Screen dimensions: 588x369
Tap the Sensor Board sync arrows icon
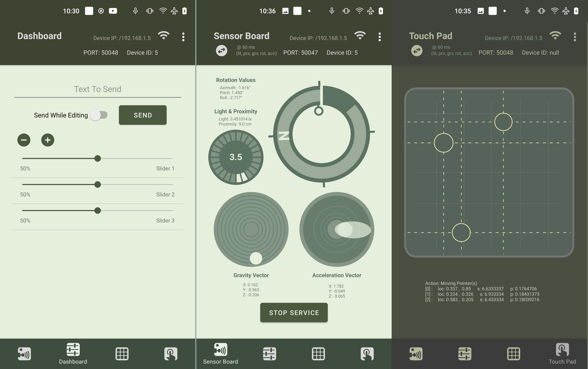coord(221,50)
